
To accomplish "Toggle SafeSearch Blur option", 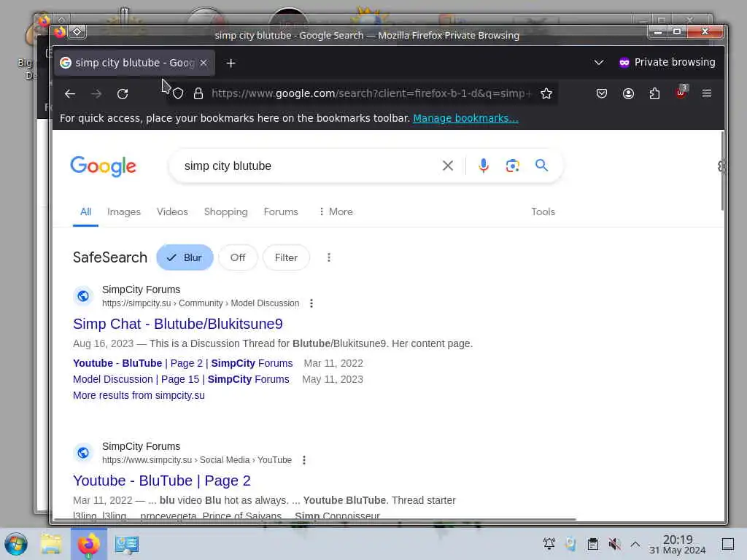I will [185, 257].
